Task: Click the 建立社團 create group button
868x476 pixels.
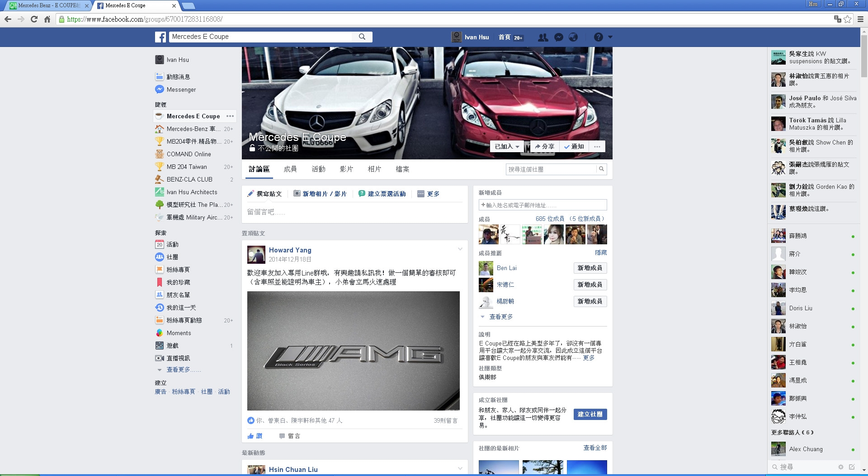Action: point(590,414)
